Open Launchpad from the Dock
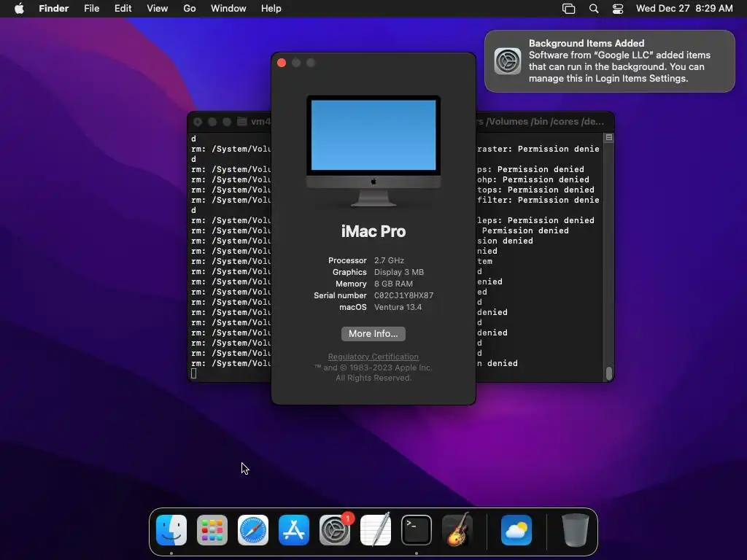The image size is (747, 560). pos(212,530)
